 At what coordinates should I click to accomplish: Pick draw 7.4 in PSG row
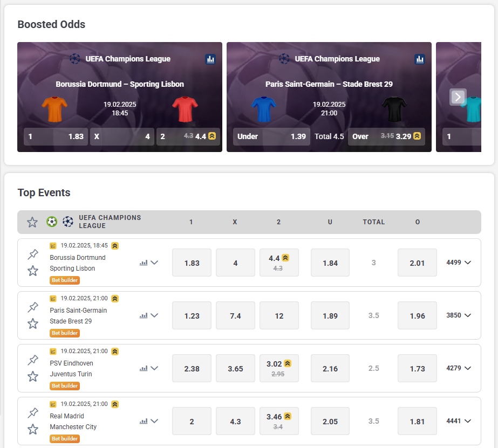click(235, 315)
